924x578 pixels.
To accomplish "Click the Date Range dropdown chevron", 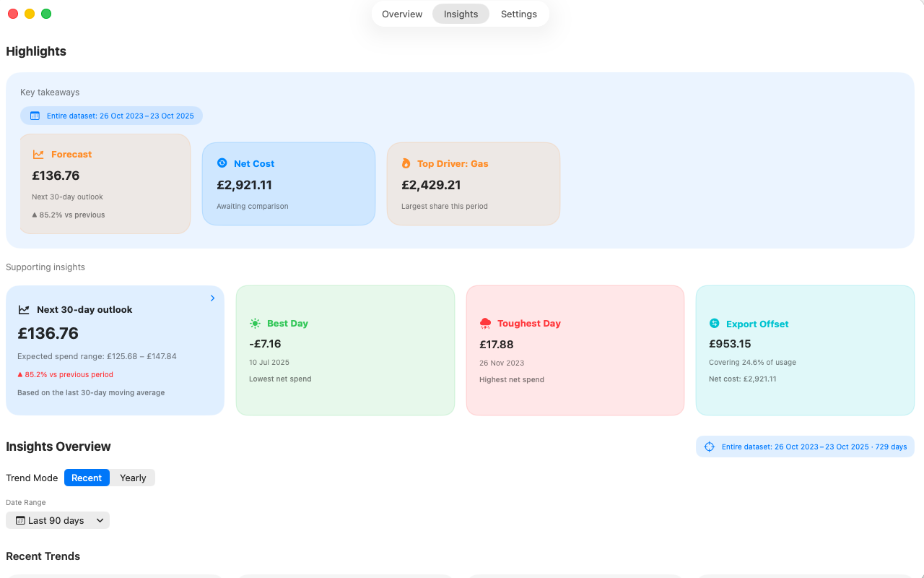I will [100, 520].
